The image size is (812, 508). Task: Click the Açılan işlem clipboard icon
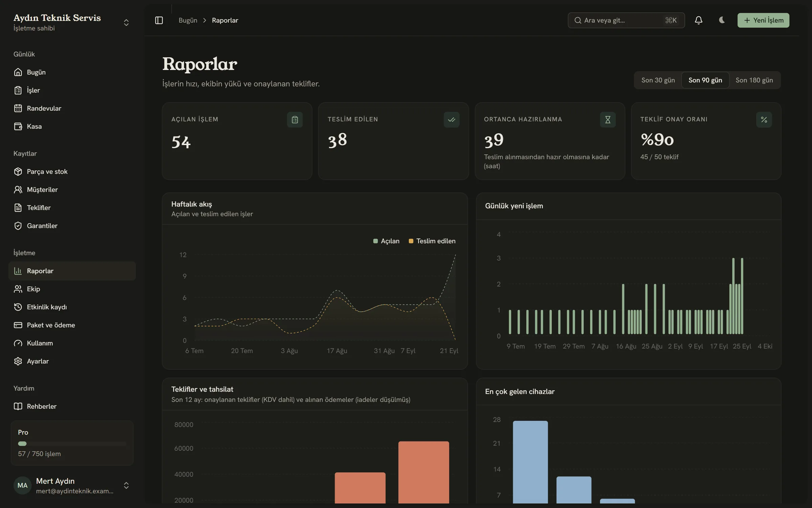(295, 120)
